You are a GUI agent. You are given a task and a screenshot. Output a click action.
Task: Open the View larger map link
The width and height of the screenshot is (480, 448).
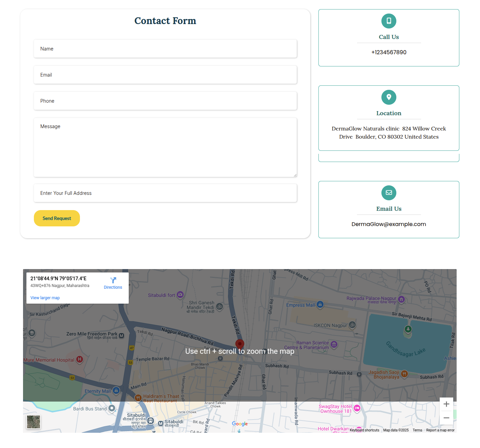[x=45, y=298]
